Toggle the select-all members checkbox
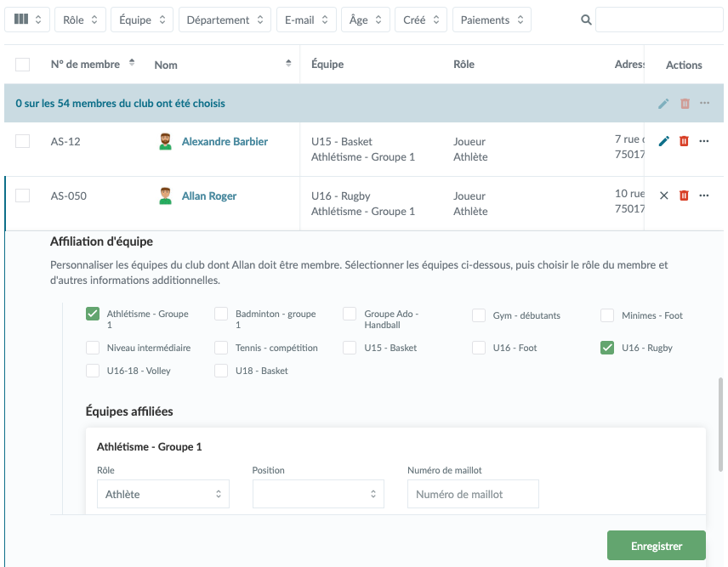Screen dimensions: 728x567 (23, 65)
